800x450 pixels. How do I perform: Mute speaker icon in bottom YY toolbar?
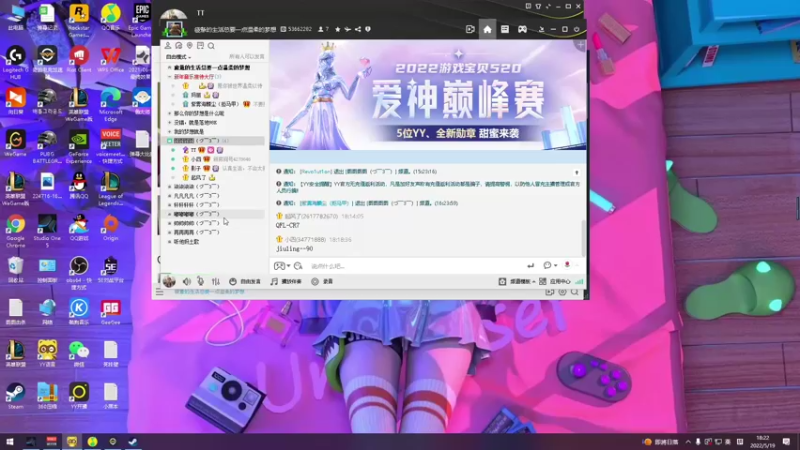tap(187, 281)
